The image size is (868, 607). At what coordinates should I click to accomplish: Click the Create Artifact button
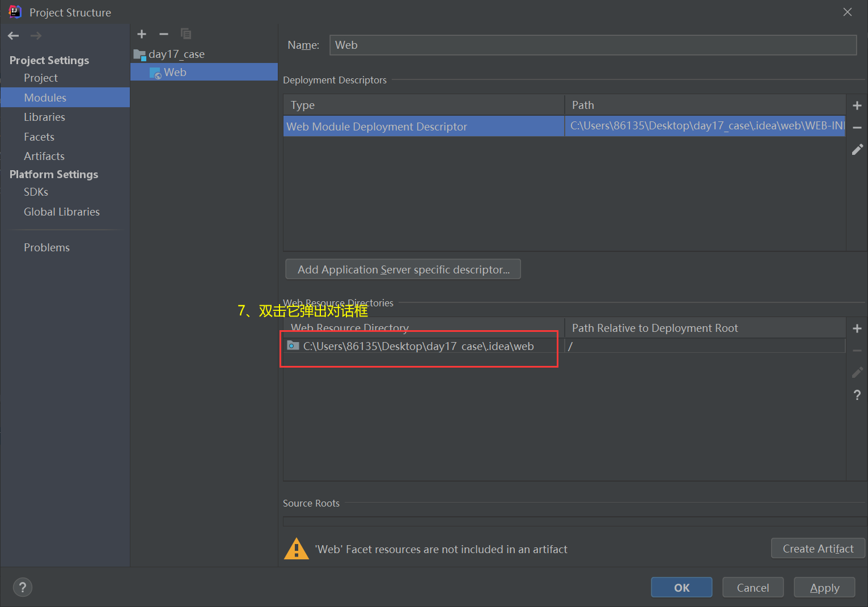click(818, 549)
